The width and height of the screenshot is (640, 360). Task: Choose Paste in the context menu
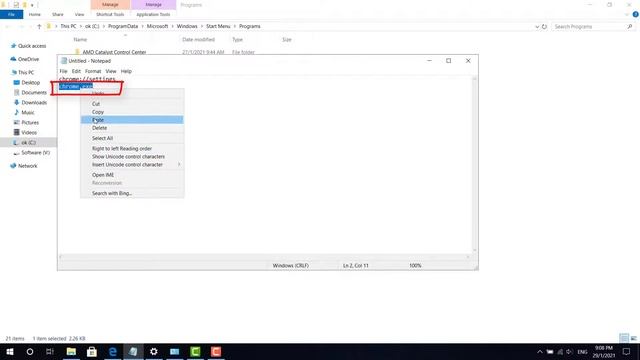132,120
